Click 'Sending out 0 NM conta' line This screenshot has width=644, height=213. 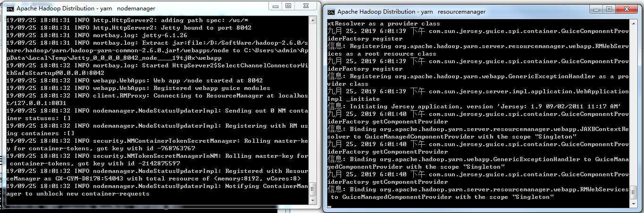[x=157, y=110]
